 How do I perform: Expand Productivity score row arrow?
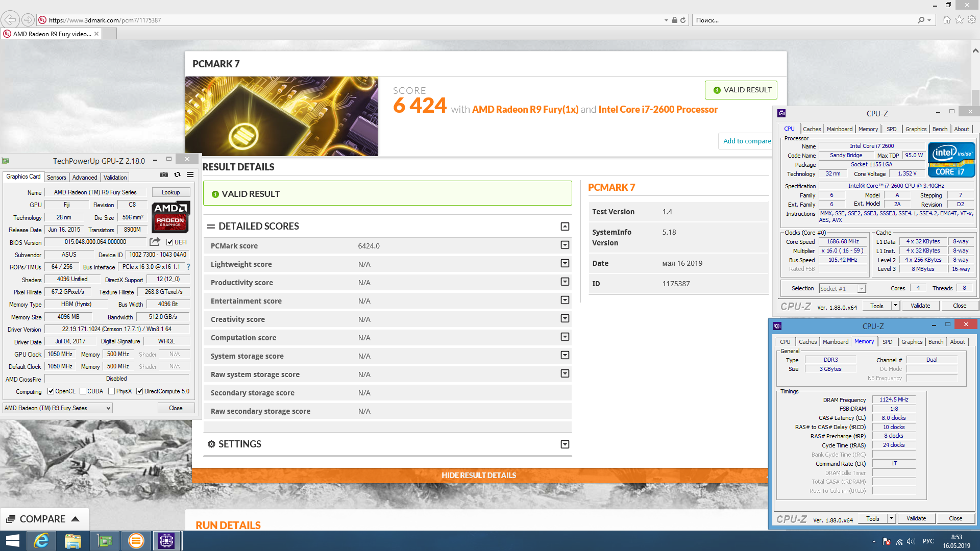point(565,282)
